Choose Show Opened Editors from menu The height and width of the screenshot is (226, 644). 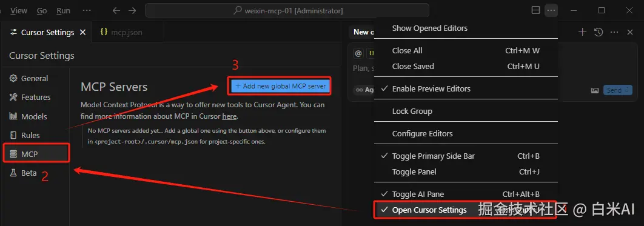point(466,28)
